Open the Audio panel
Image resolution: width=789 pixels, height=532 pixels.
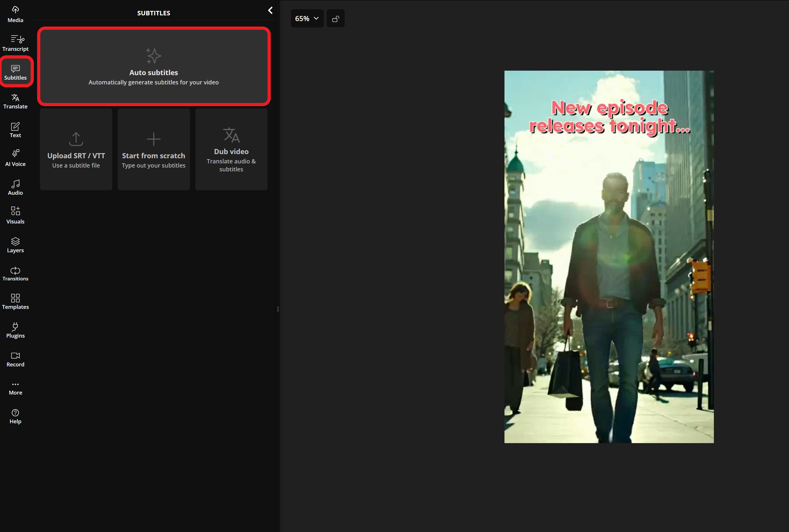click(15, 187)
